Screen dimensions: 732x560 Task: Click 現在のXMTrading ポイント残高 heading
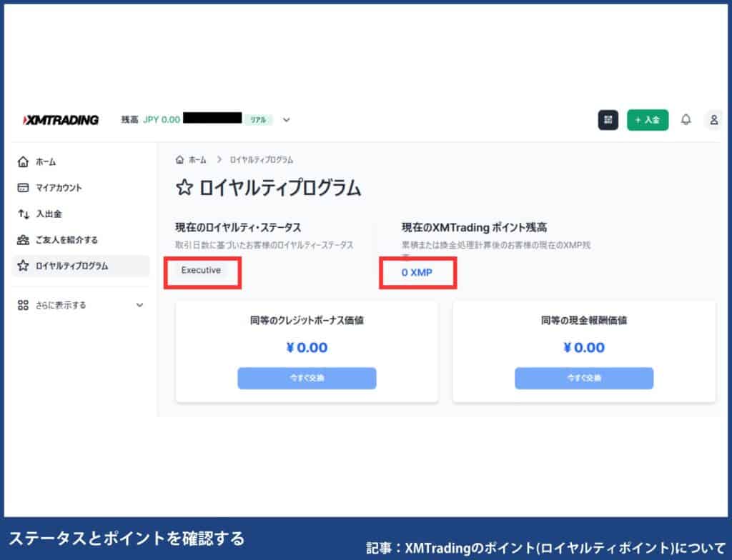[475, 228]
